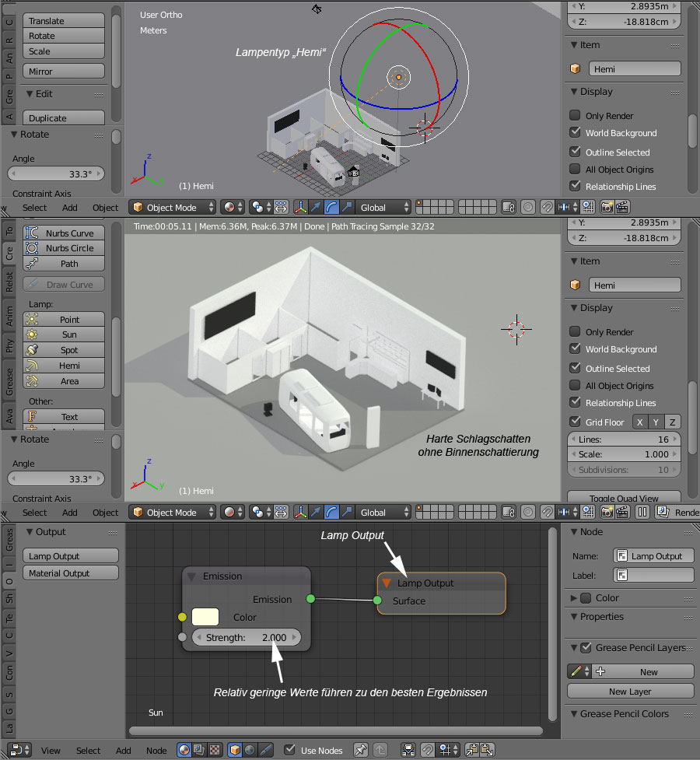Disable Use Nodes checkbox
The width and height of the screenshot is (700, 760).
290,750
